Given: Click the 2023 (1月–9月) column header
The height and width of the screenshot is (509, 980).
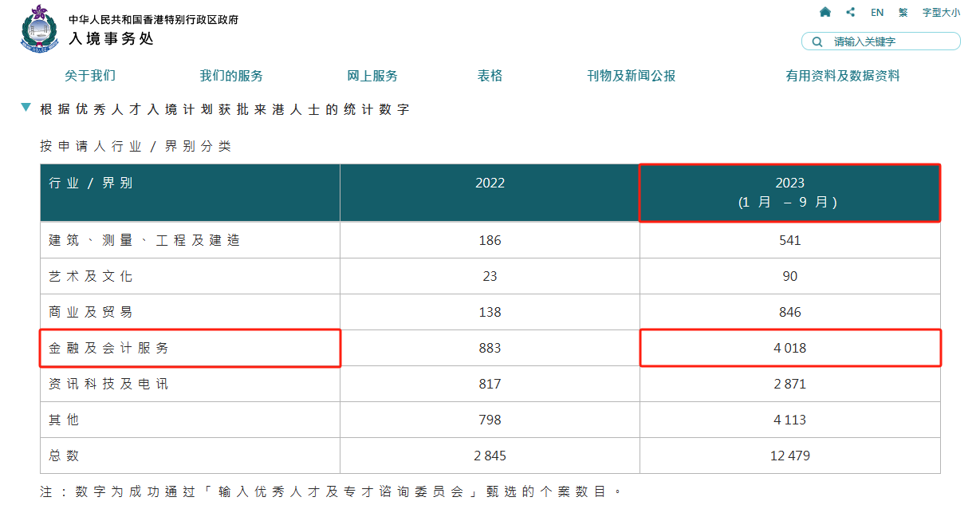Looking at the screenshot, I should point(789,192).
